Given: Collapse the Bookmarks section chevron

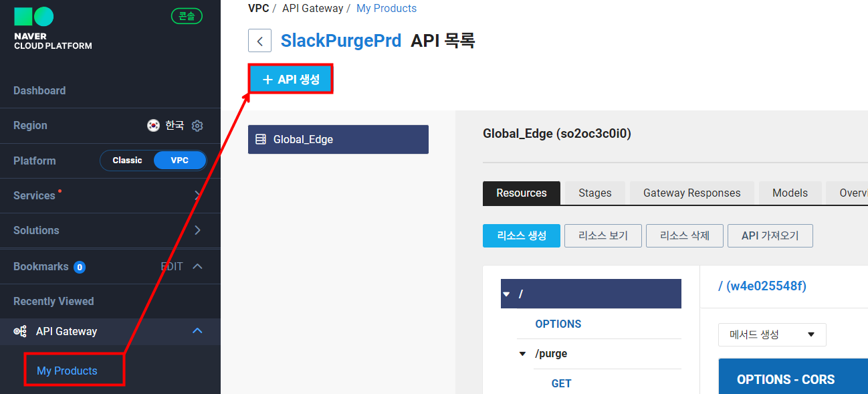Looking at the screenshot, I should [197, 266].
